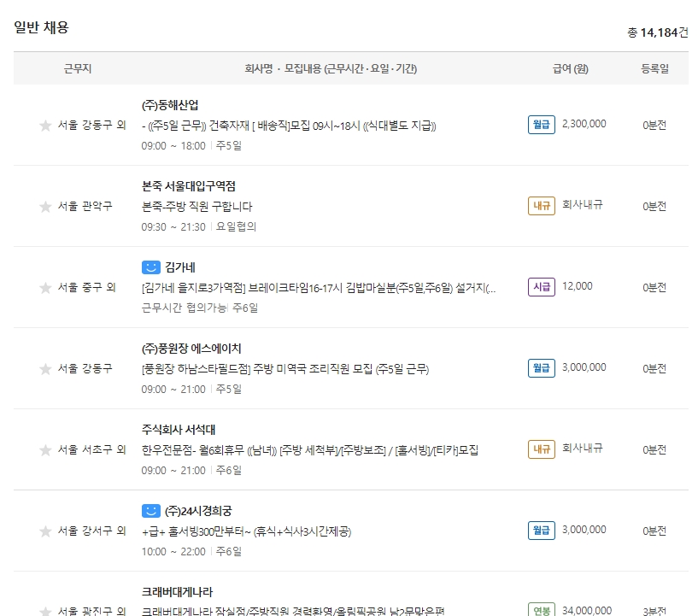The height and width of the screenshot is (616, 698).
Task: Open 풍원장 하남스타필드점 미역국 조리직원 posting
Action: [x=285, y=369]
